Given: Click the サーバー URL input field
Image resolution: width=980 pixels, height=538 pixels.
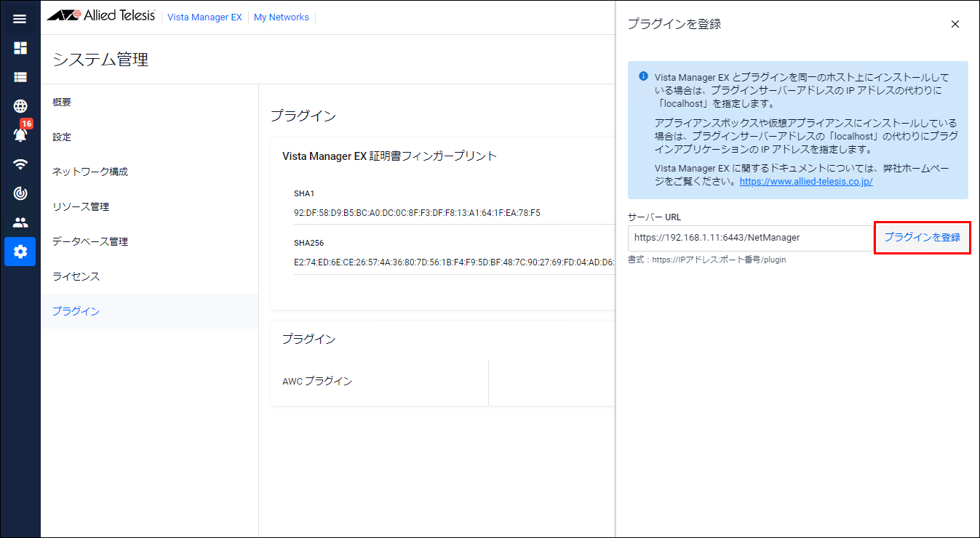Looking at the screenshot, I should [x=749, y=238].
